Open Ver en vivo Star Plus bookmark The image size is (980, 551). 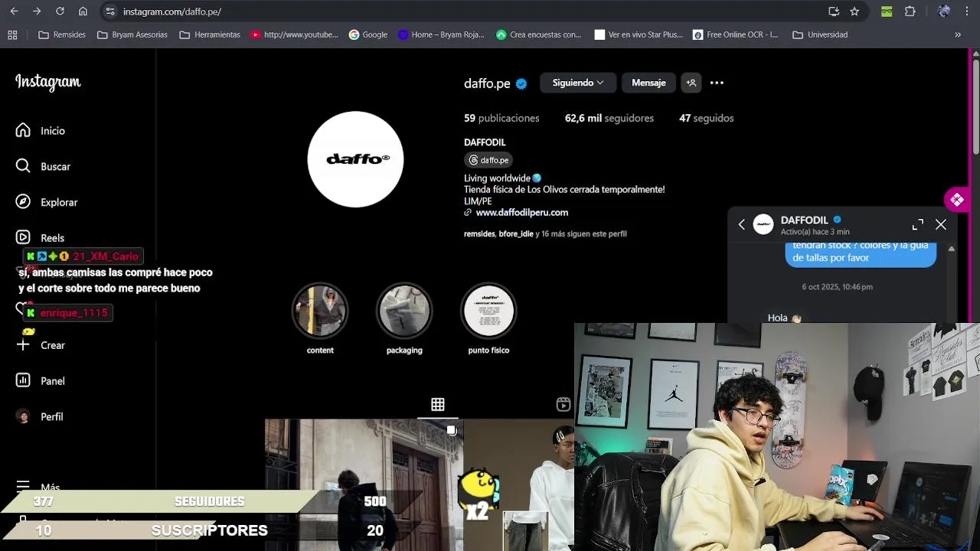(x=638, y=34)
